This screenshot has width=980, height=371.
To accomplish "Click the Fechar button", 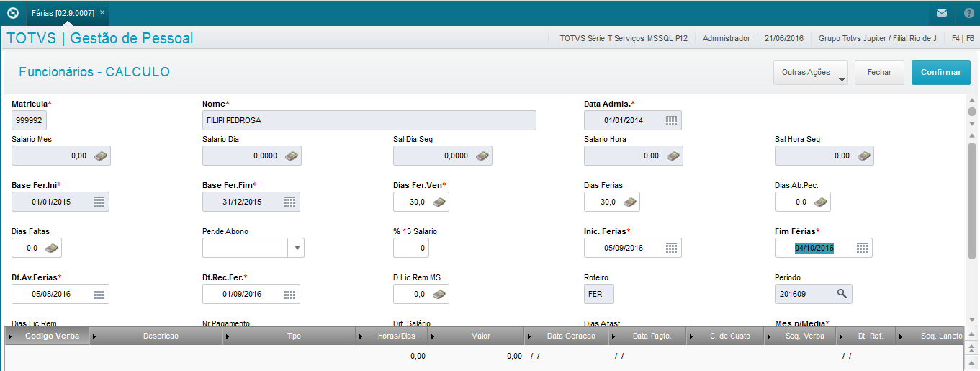I will tap(879, 72).
